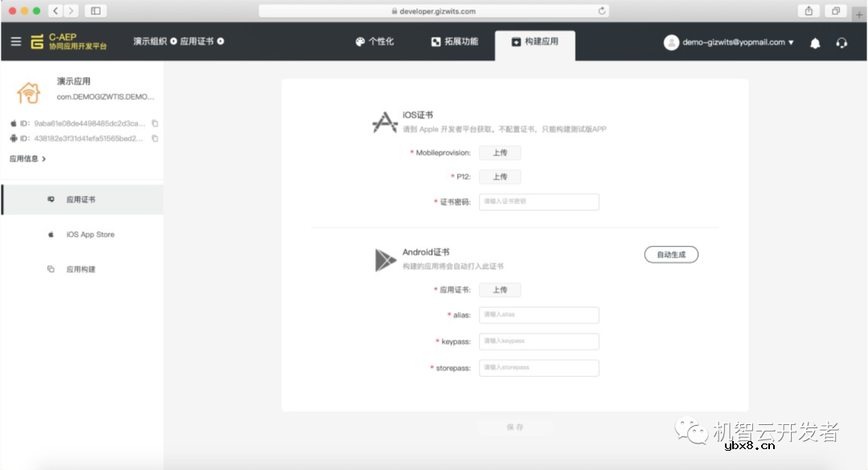The width and height of the screenshot is (868, 470).
Task: Switch to the 个性化 tab
Action: [x=375, y=43]
